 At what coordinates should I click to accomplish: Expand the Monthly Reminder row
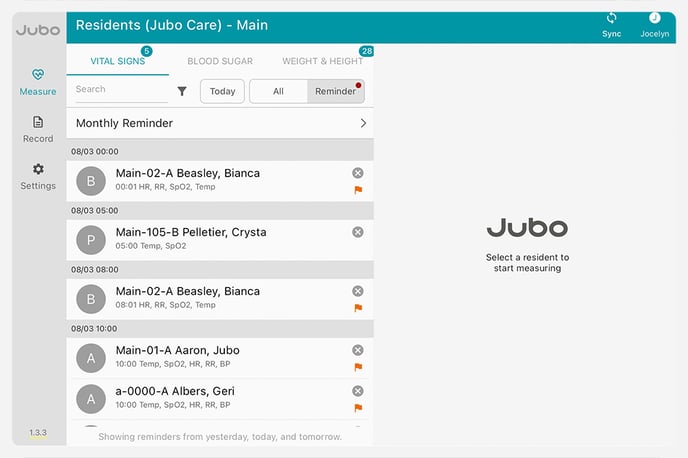[x=220, y=123]
